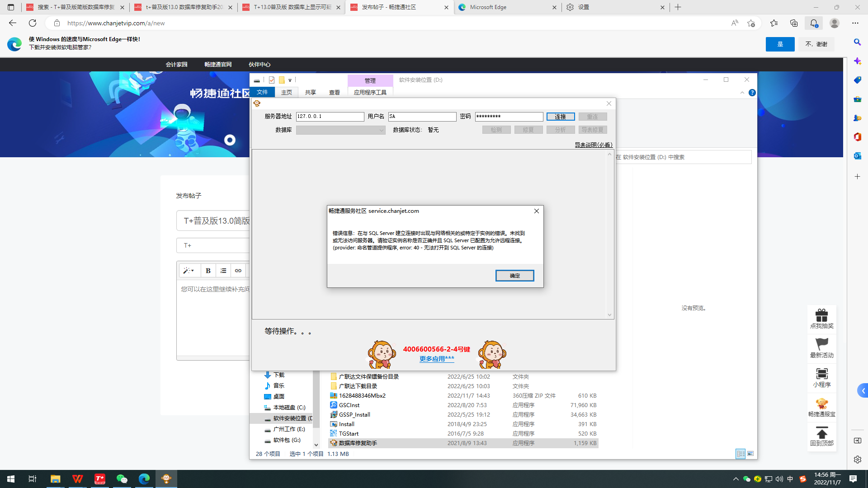Open the quick access toolbar dropdown arrow
Image resolution: width=868 pixels, height=488 pixels.
pos(290,80)
